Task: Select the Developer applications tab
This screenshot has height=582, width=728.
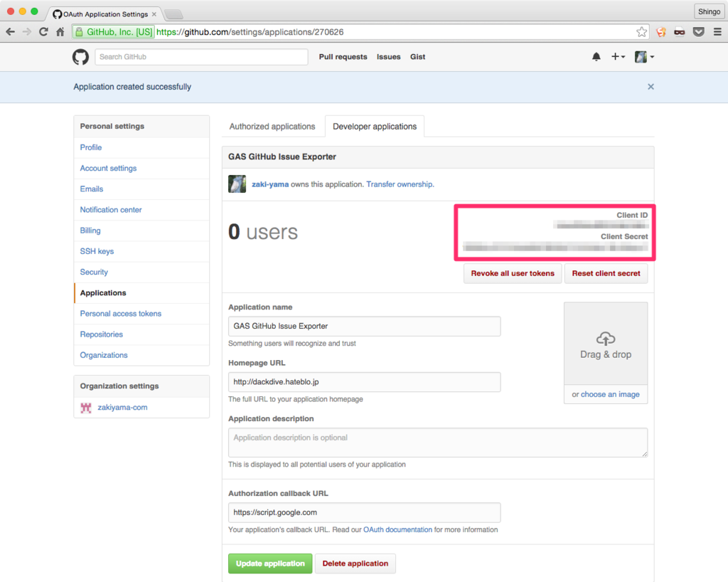Action: pyautogui.click(x=375, y=126)
